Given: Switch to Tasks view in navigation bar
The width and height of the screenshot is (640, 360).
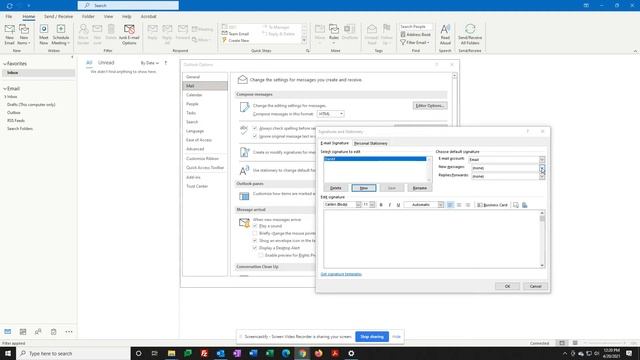Looking at the screenshot, I should coord(53,331).
